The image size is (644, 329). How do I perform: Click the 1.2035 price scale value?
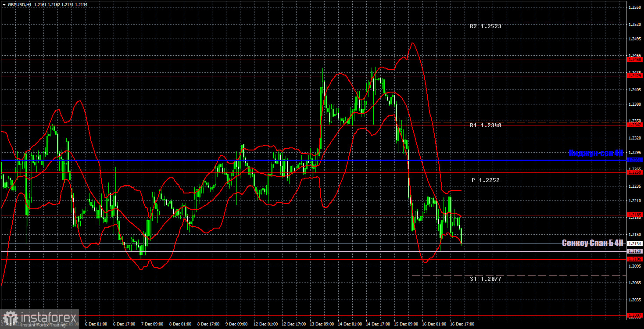click(x=635, y=300)
